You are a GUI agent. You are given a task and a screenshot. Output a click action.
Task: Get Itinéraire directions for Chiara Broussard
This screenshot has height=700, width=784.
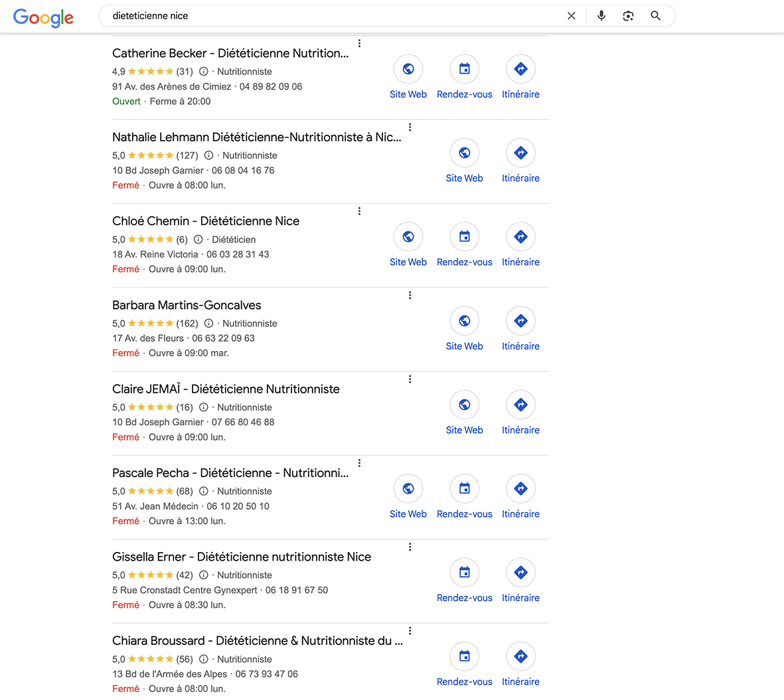point(520,656)
